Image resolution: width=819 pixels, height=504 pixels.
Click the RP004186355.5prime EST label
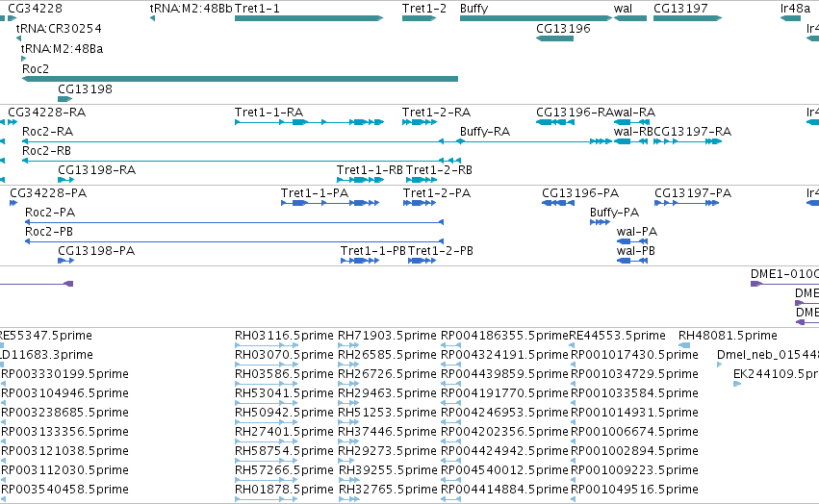(504, 336)
